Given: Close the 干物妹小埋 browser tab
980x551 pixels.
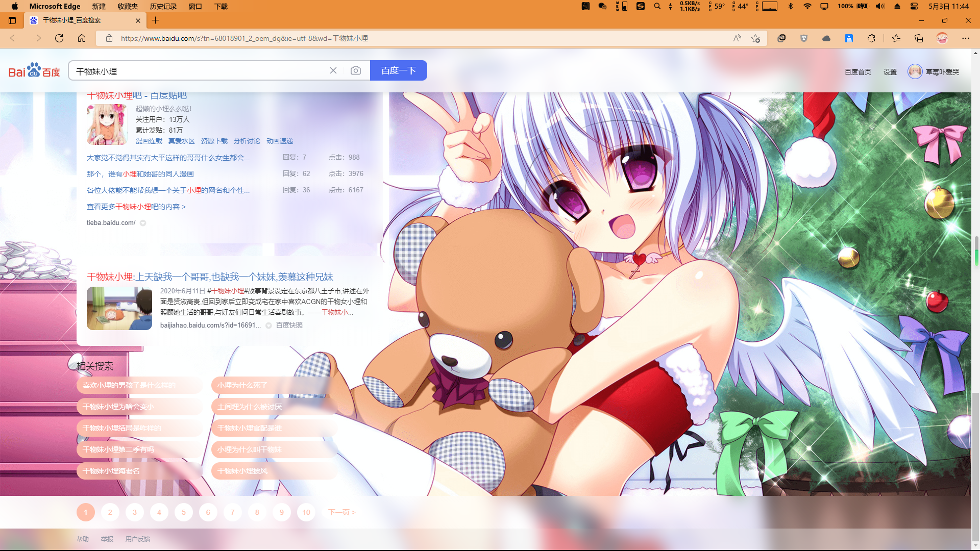Looking at the screenshot, I should pos(138,20).
